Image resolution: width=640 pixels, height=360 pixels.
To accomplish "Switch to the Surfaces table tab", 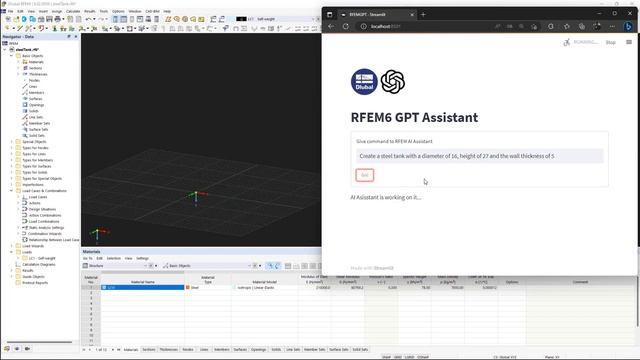I will pos(240,350).
